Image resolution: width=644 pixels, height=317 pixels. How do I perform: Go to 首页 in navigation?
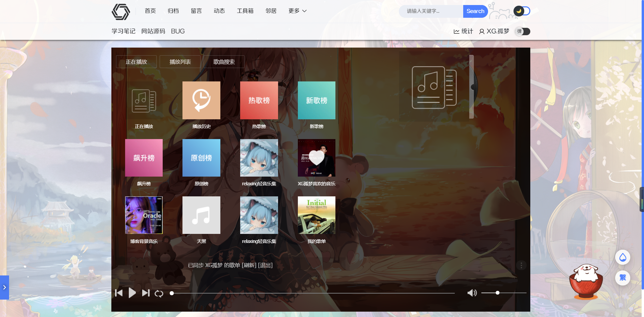click(150, 11)
